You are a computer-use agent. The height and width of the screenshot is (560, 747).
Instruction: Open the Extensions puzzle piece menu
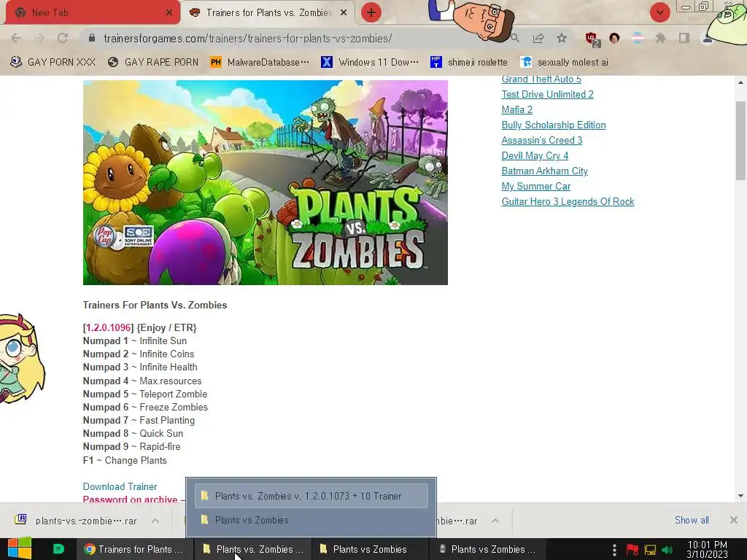click(660, 38)
